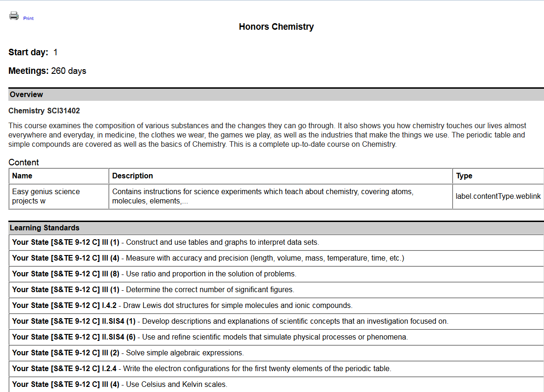The height and width of the screenshot is (392, 544).
Task: Click the Print link
Action: (28, 18)
